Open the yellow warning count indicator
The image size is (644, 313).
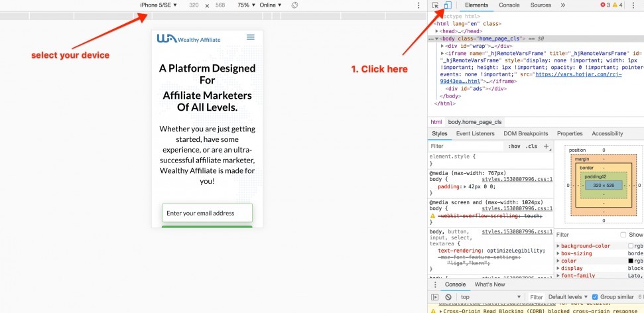pyautogui.click(x=617, y=5)
